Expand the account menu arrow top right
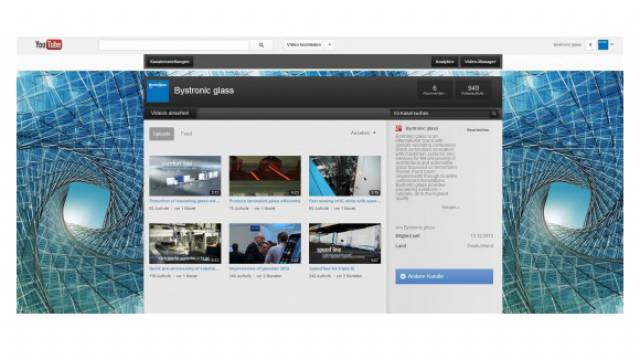The height and width of the screenshot is (360, 640). (612, 44)
